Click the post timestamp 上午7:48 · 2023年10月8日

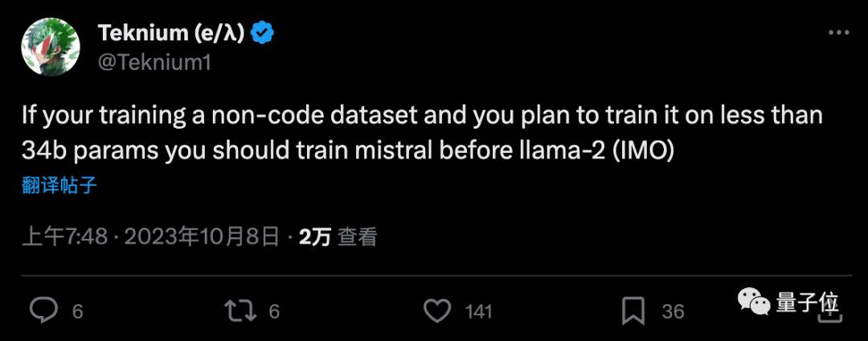151,237
